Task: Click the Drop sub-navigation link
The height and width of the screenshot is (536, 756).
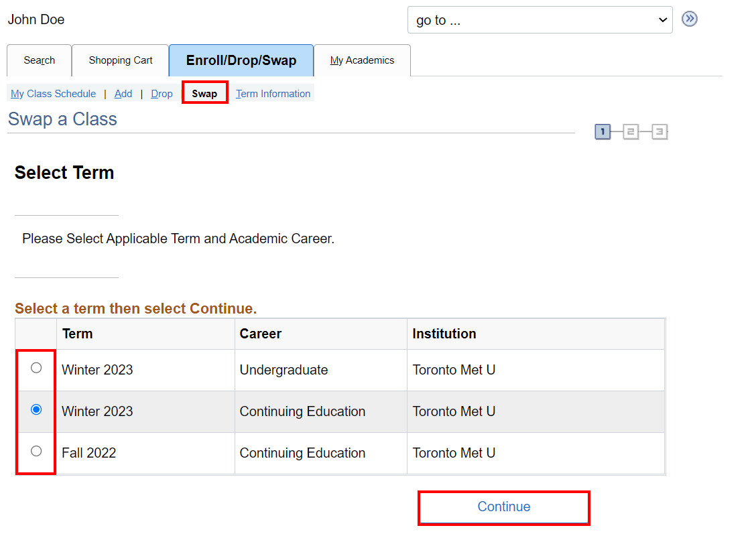Action: [162, 94]
